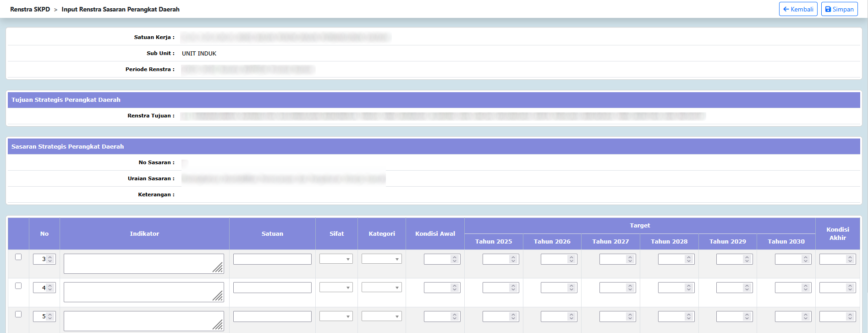
Task: Click the Simpan save button
Action: 839,9
